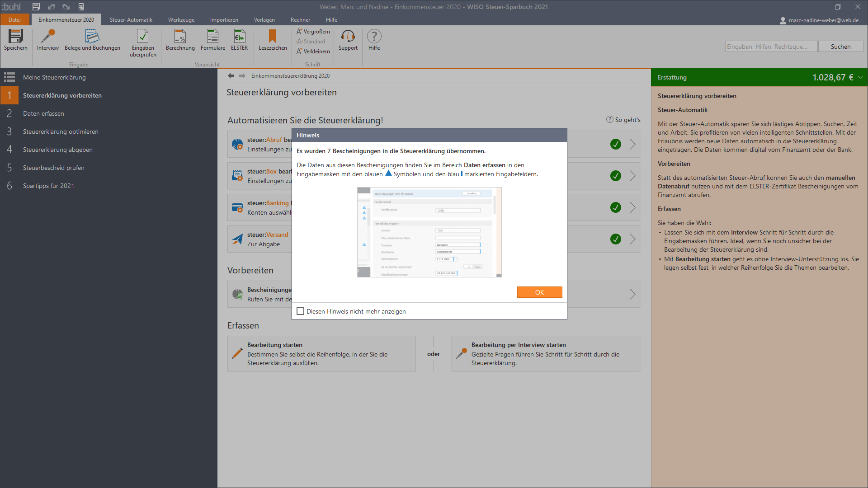Click the Speichern disk icon
The height and width of the screenshot is (488, 868).
[x=15, y=37]
